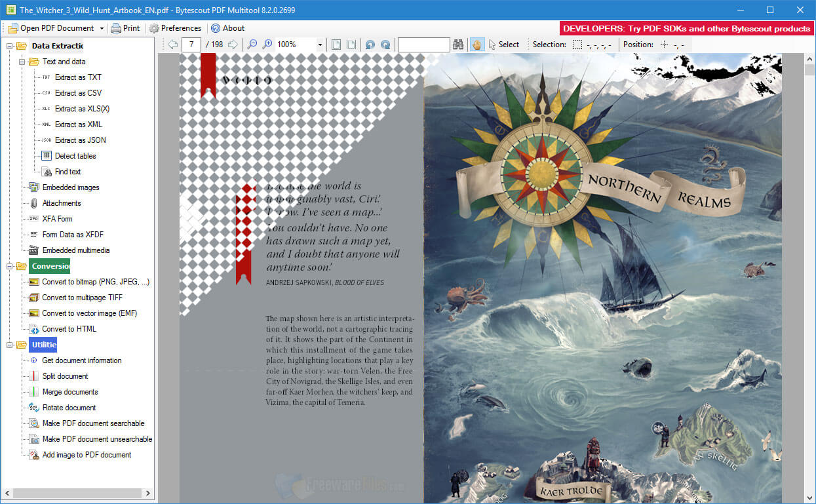Select Extract as CSV in tree

78,93
